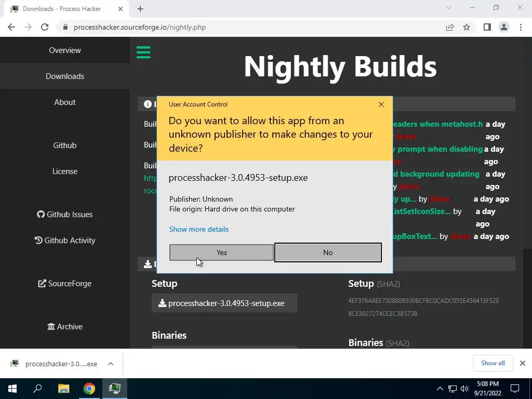Open Github Activity link
The height and width of the screenshot is (399, 532).
(x=65, y=240)
